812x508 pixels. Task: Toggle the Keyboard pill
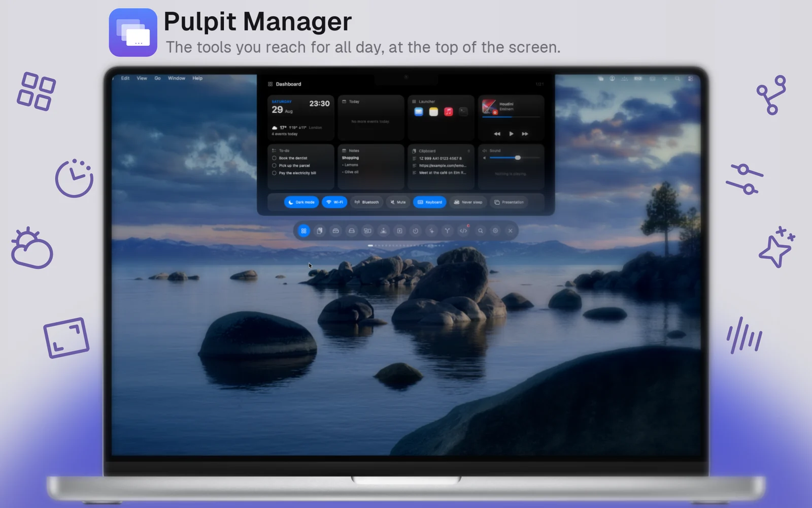tap(430, 202)
